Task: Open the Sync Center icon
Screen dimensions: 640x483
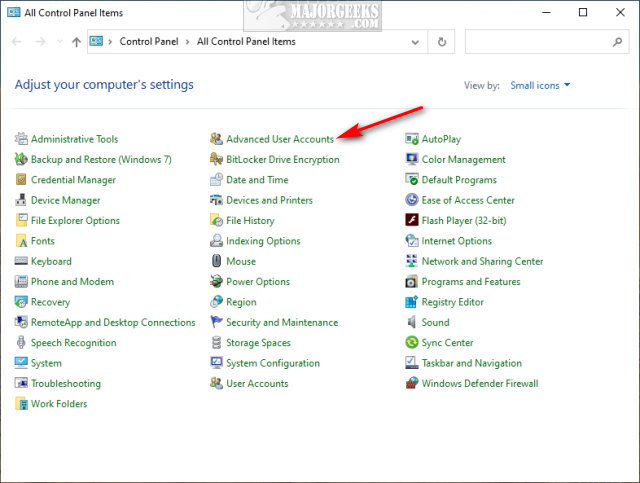Action: [x=412, y=343]
